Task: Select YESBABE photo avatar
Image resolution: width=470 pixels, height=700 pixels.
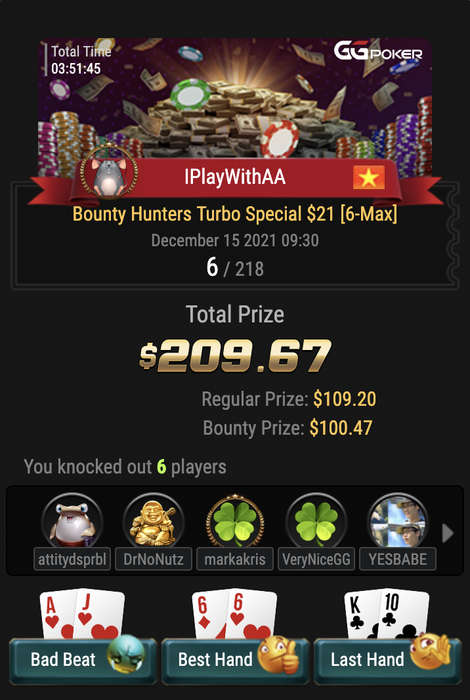Action: click(397, 521)
